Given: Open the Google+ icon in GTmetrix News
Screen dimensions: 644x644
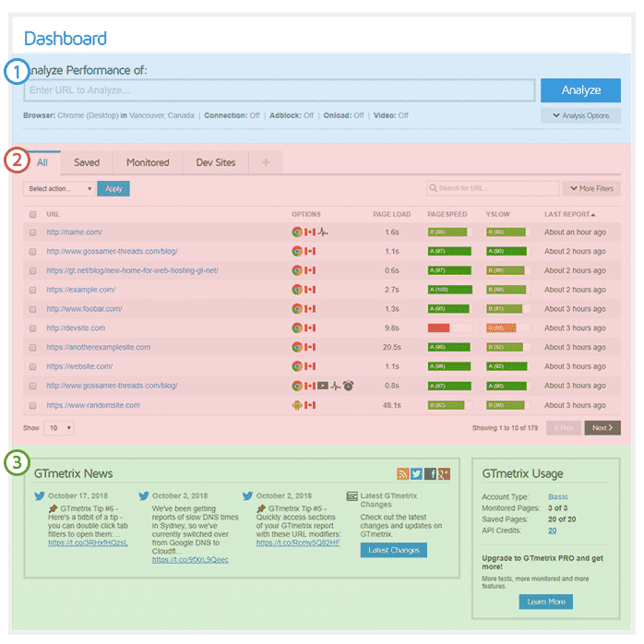Looking at the screenshot, I should 444,473.
